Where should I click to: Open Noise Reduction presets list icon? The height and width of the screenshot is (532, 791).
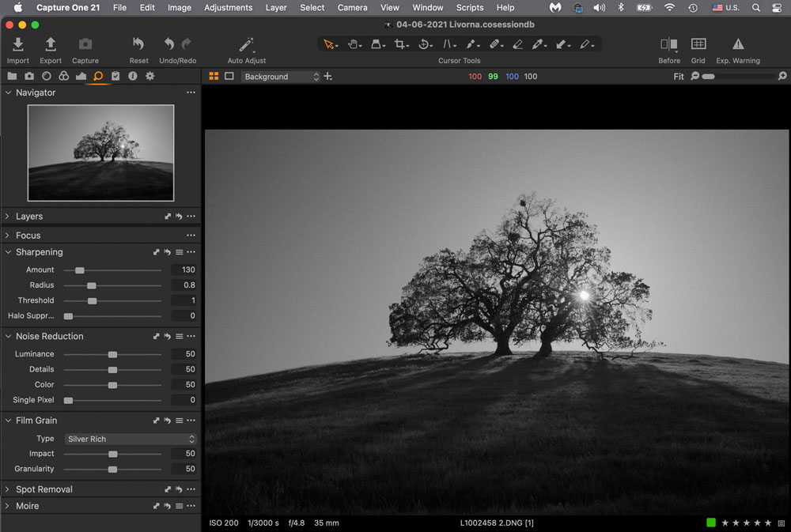tap(179, 336)
